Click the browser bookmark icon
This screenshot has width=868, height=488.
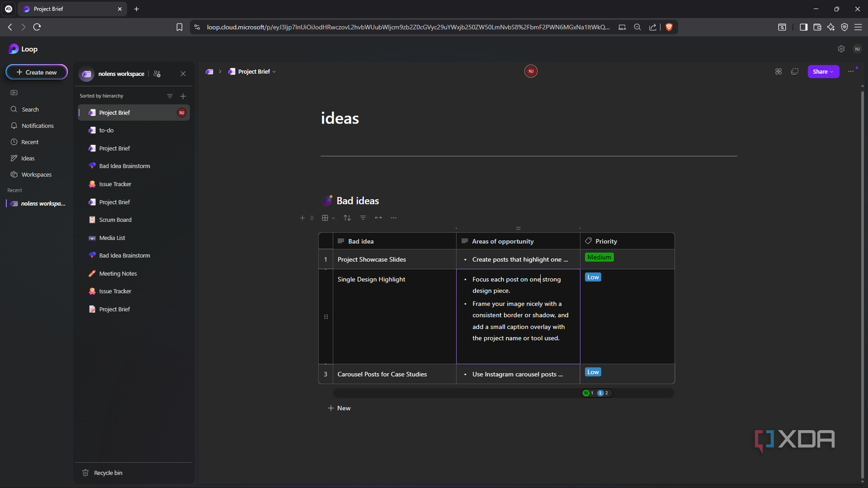click(x=179, y=27)
